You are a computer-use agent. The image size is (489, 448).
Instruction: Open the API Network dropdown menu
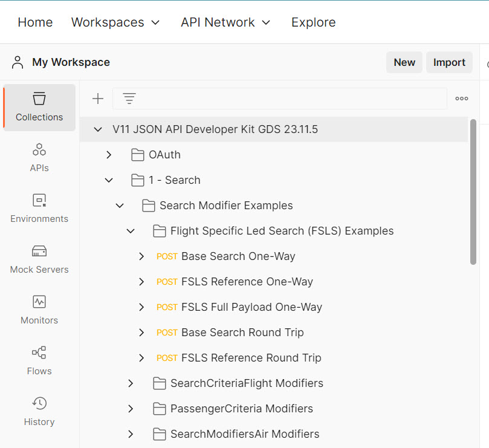[x=225, y=22]
